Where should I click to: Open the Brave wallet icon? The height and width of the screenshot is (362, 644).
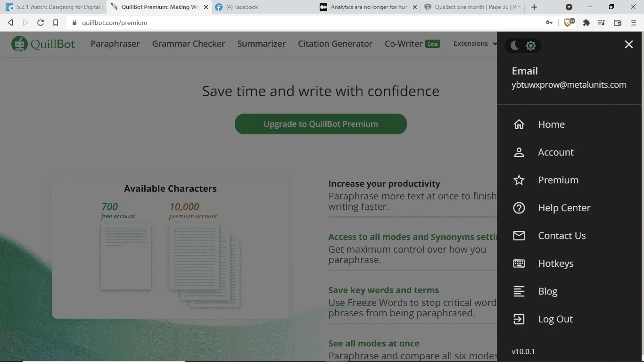pyautogui.click(x=618, y=23)
